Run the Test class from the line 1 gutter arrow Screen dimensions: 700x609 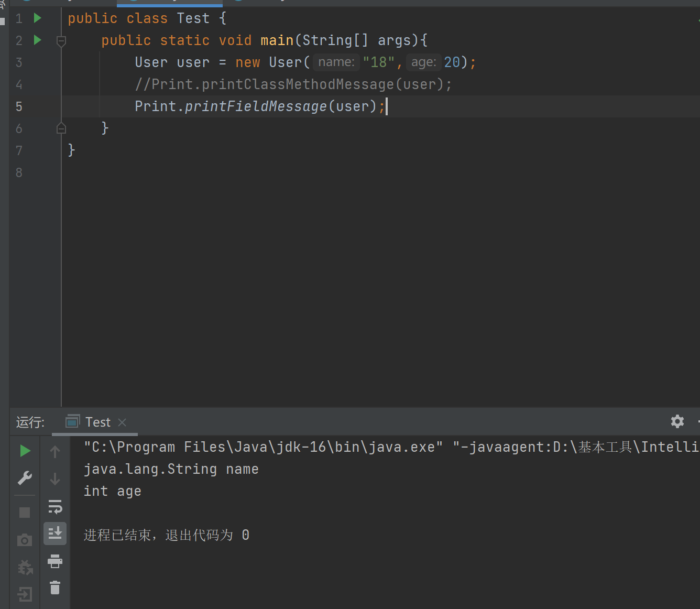(x=37, y=18)
